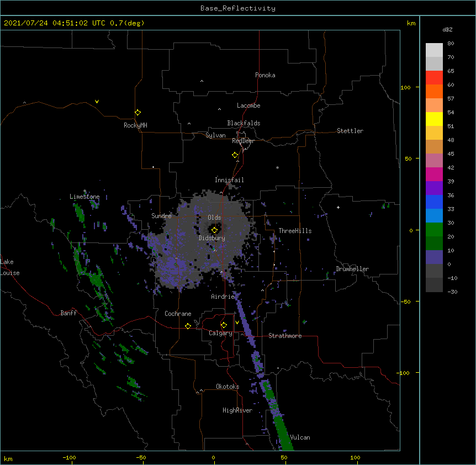Screen dimensions: 476x465
Task: Click the Lake Louise label
Action: point(10,267)
